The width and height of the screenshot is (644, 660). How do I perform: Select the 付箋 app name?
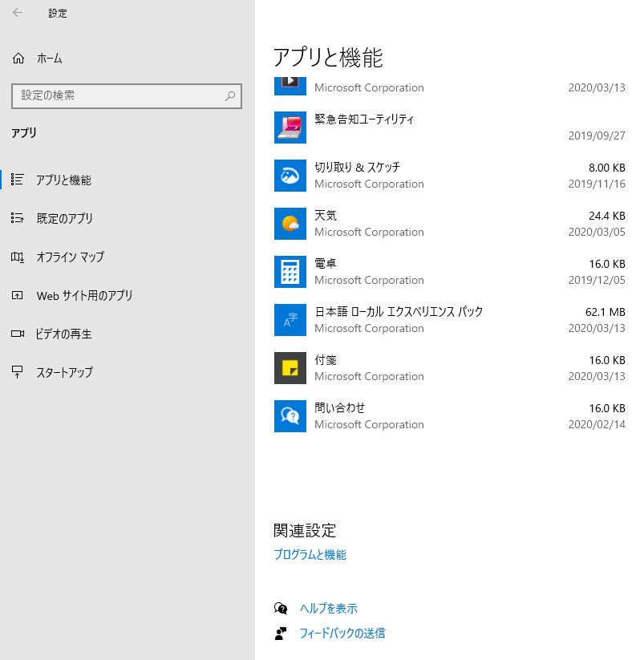(326, 360)
